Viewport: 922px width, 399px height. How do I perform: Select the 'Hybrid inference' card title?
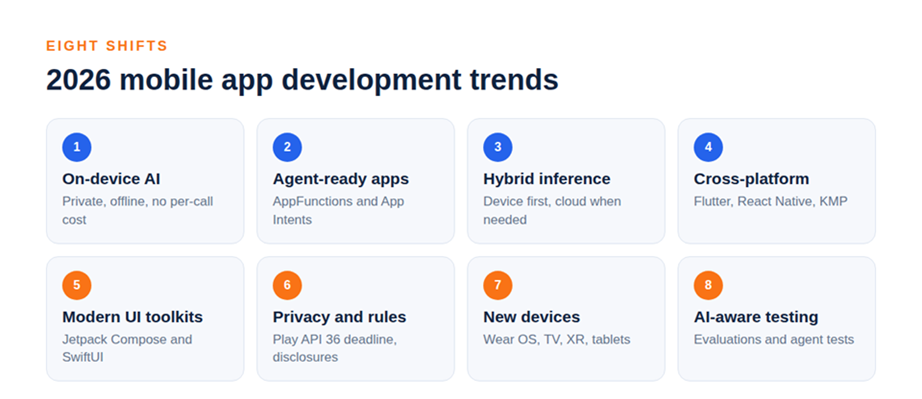coord(547,179)
